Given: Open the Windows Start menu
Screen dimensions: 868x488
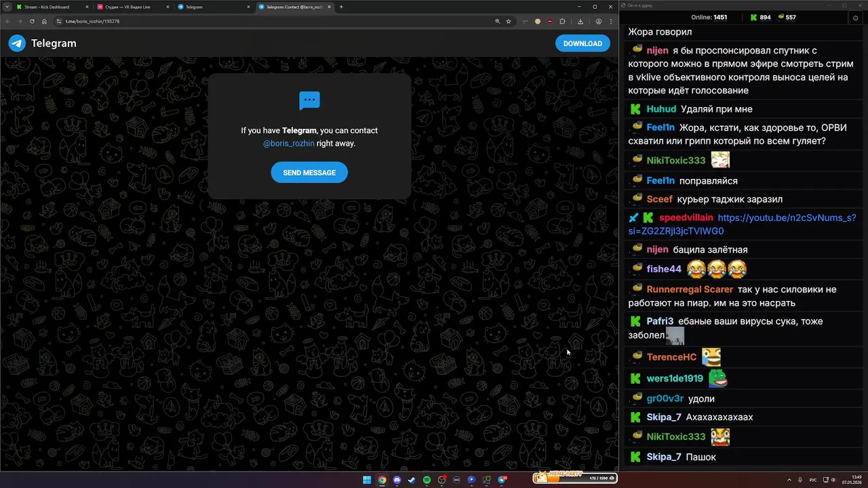Looking at the screenshot, I should point(367,480).
